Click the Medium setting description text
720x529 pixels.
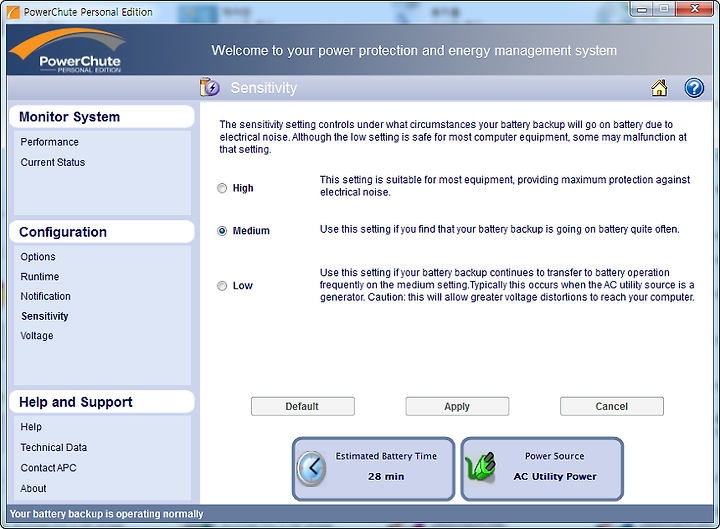[x=500, y=229]
